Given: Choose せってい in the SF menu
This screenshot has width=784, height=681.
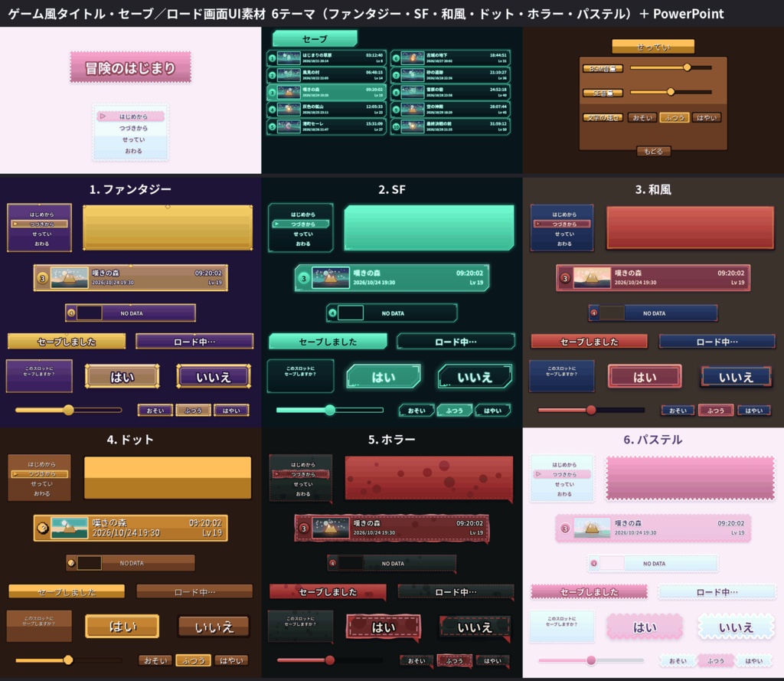Looking at the screenshot, I should pyautogui.click(x=303, y=234).
